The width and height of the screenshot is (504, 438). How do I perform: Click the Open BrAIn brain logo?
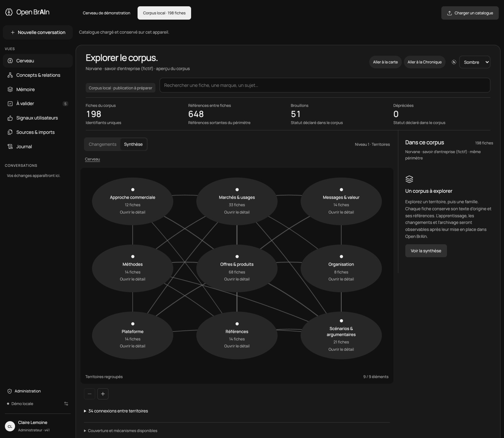click(9, 12)
